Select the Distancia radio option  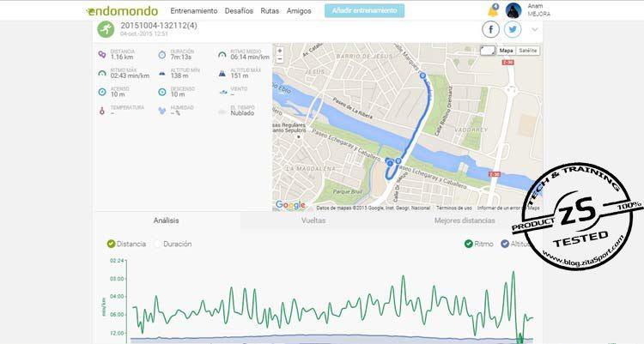pyautogui.click(x=112, y=244)
